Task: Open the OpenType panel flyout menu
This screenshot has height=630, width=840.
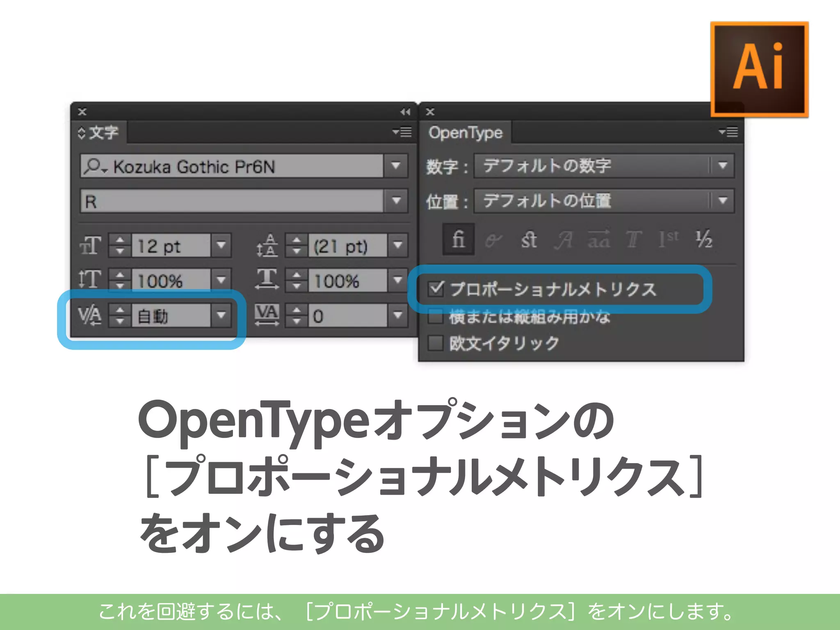Action: coord(728,132)
